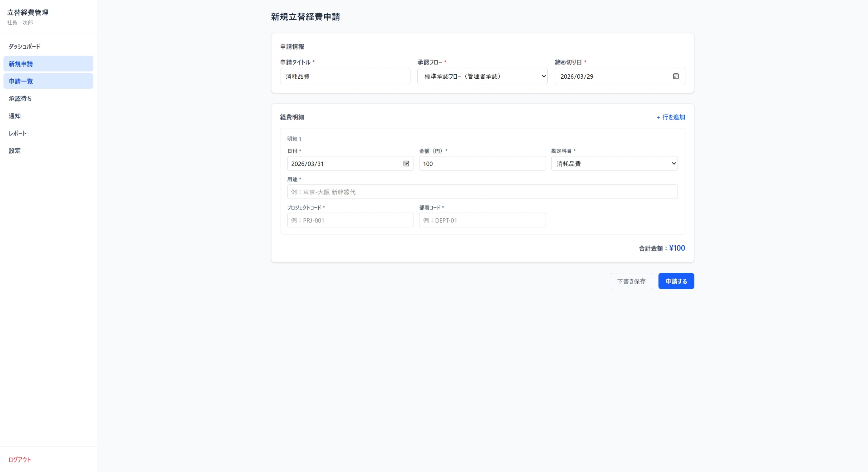Open レポート in sidebar
Image resolution: width=868 pixels, height=472 pixels.
pyautogui.click(x=18, y=133)
